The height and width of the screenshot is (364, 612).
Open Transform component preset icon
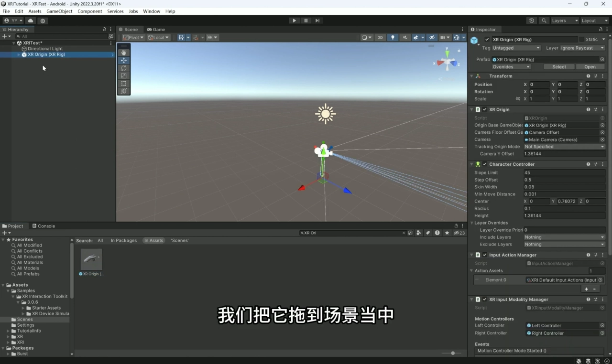[595, 76]
